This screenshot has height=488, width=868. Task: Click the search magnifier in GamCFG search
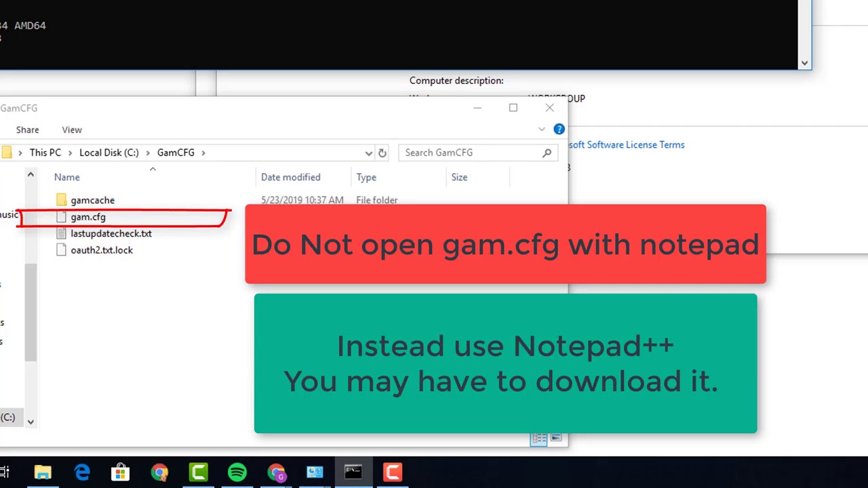click(x=547, y=153)
